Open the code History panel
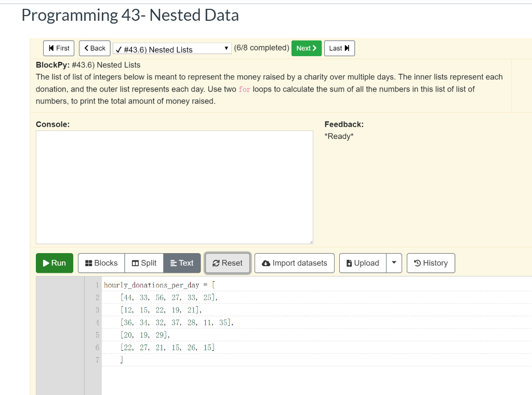The height and width of the screenshot is (395, 532). 431,263
